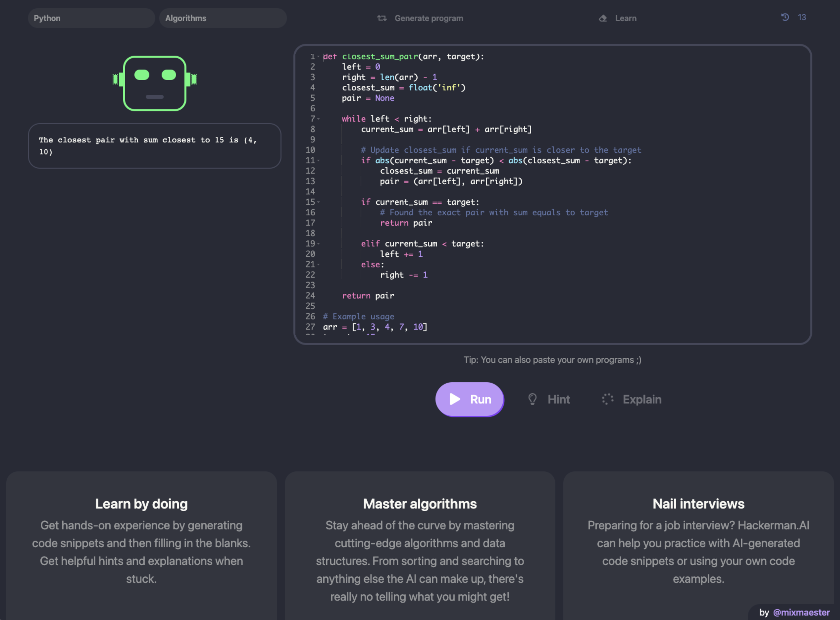
Task: Select the Learn menu item
Action: [626, 18]
